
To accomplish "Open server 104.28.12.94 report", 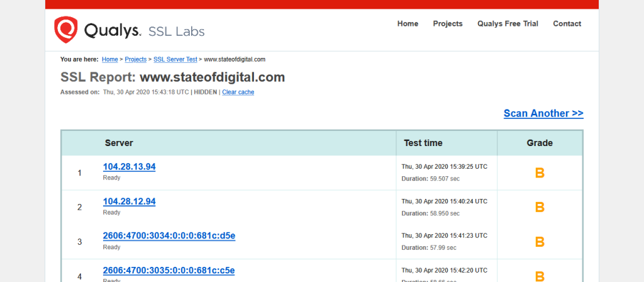I will point(129,201).
